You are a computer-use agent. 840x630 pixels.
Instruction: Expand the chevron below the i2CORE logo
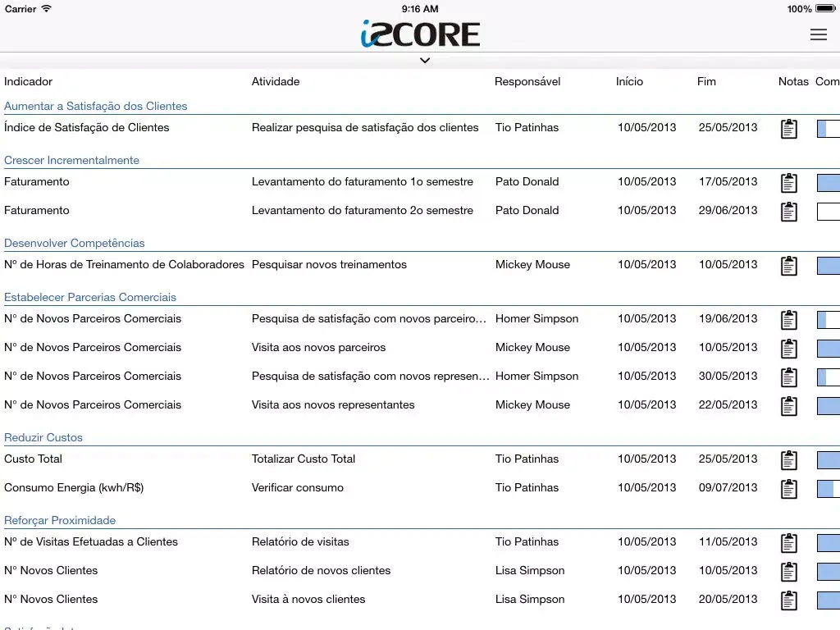(425, 61)
